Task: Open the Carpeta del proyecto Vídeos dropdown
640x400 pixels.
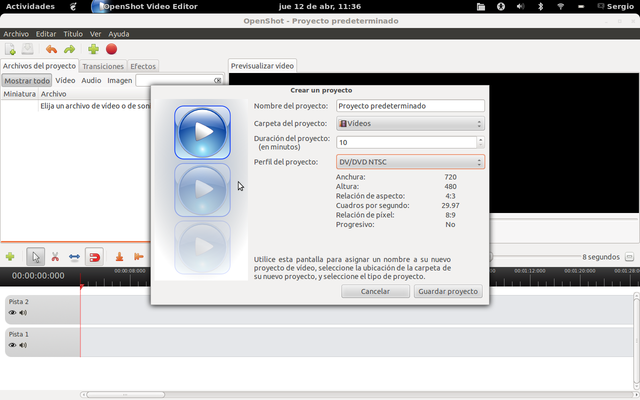Action: (x=410, y=123)
